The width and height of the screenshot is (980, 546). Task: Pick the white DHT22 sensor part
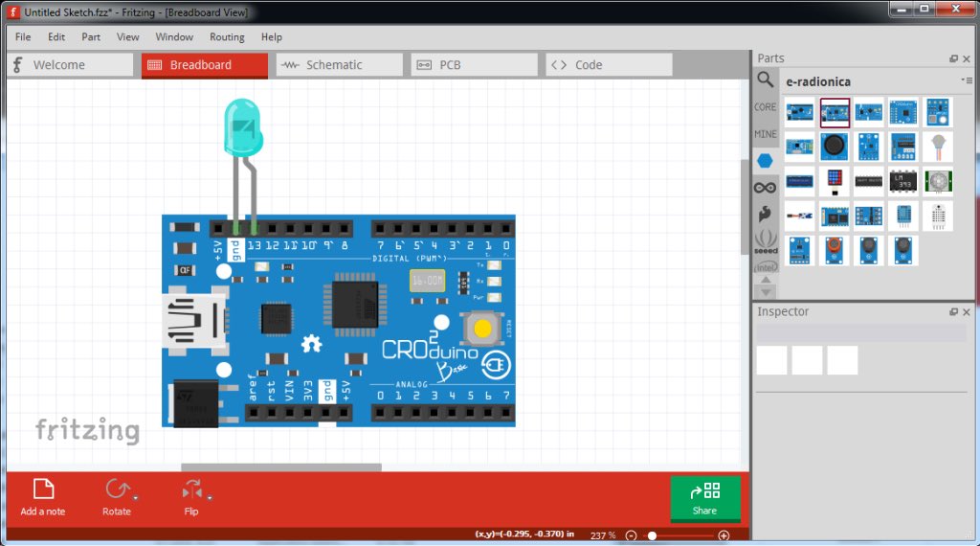(x=938, y=216)
